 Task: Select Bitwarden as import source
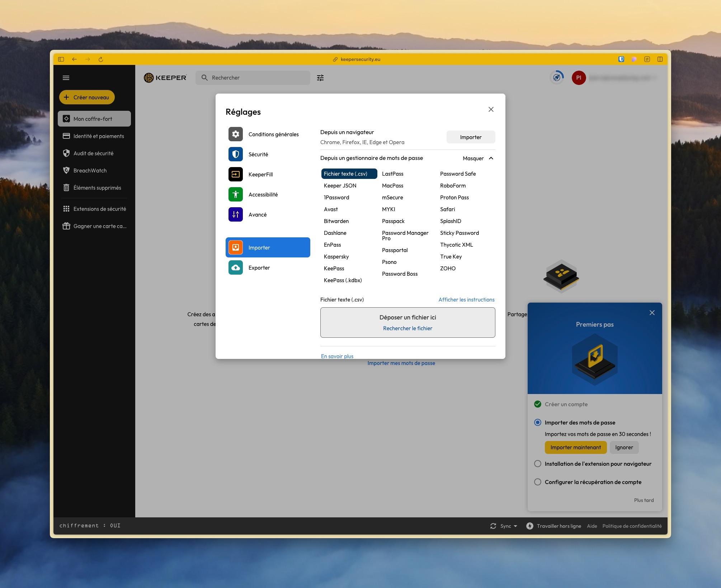[x=336, y=221]
